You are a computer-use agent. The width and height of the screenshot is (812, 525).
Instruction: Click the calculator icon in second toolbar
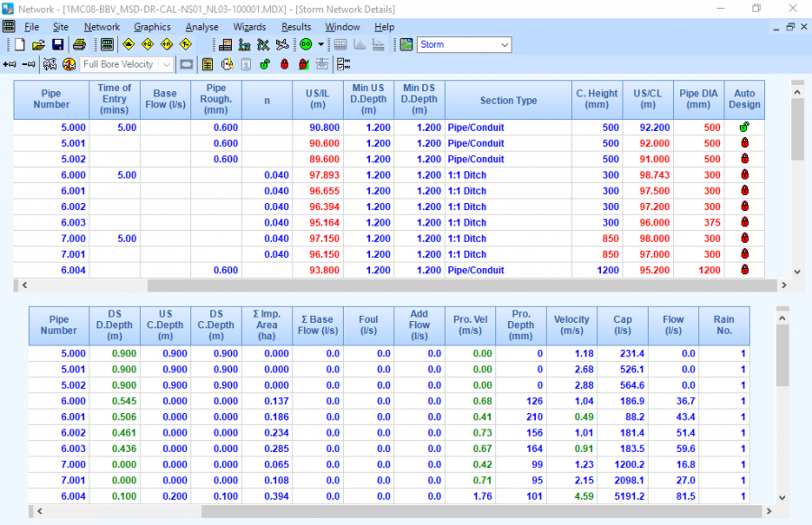pos(208,65)
